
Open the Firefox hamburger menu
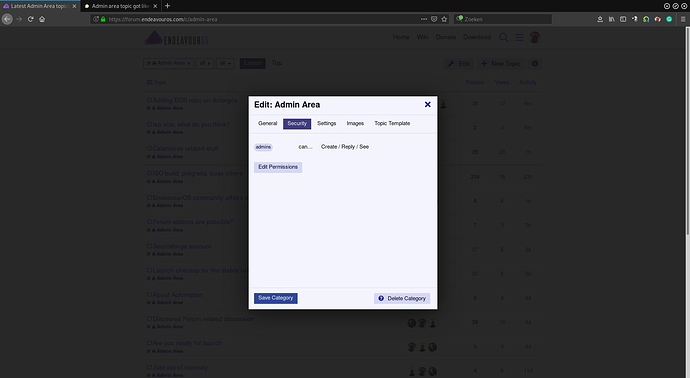(x=683, y=19)
